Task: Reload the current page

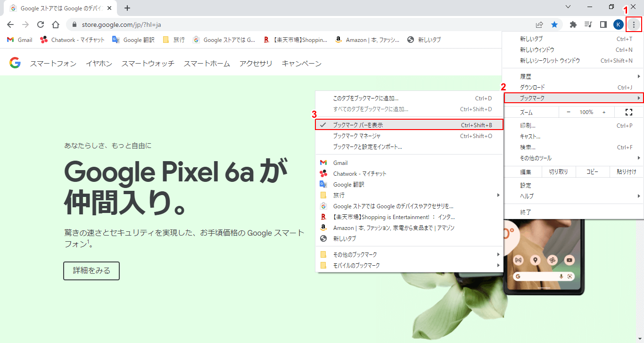Action: (x=41, y=24)
